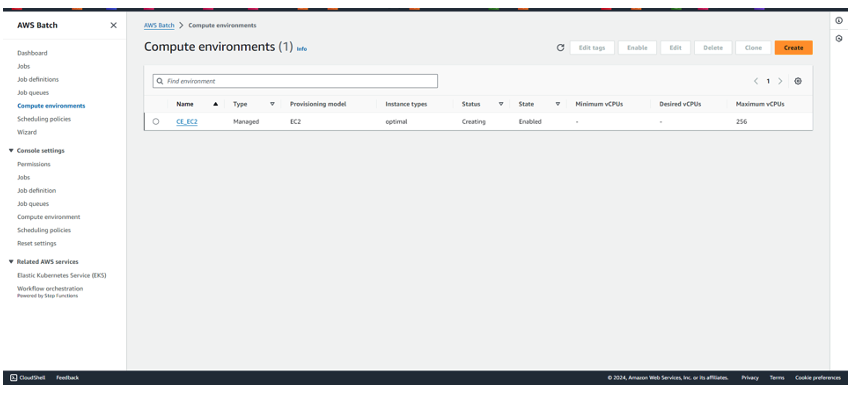The width and height of the screenshot is (854, 394).
Task: Open the CE_EC2 environment link
Action: point(187,122)
